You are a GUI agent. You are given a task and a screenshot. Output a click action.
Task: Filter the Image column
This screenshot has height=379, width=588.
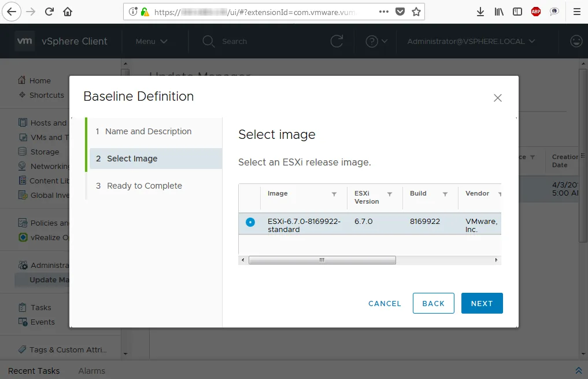pyautogui.click(x=334, y=194)
